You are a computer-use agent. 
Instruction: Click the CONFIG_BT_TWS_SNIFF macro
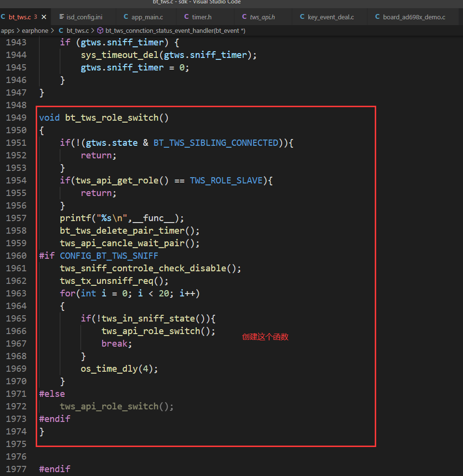pyautogui.click(x=109, y=256)
